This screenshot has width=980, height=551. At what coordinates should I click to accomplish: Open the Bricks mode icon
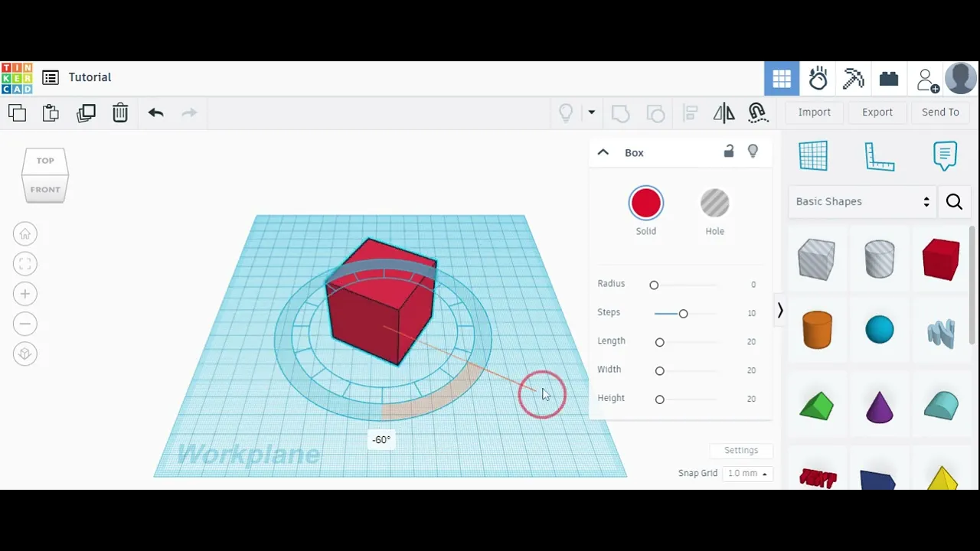tap(889, 78)
